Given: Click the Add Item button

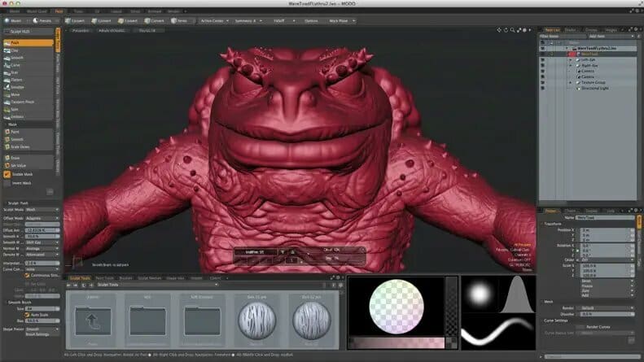Looking at the screenshot, I should pyautogui.click(x=611, y=37).
